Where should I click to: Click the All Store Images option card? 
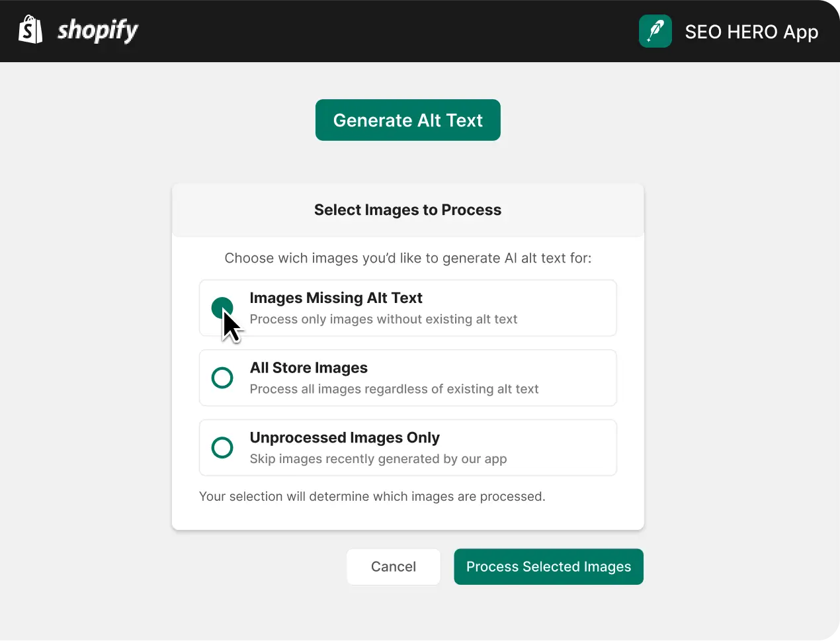point(408,378)
